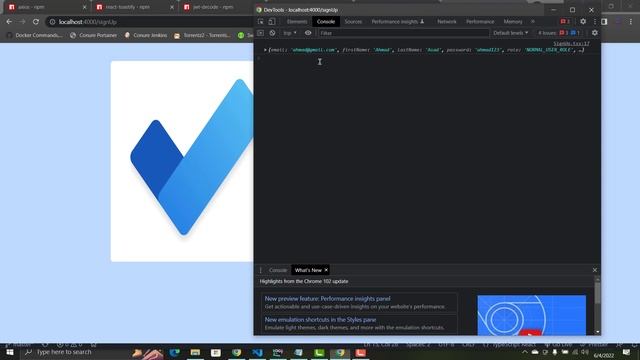Open the Torrentz2 bookmark
The image size is (640, 360).
point(202,36)
